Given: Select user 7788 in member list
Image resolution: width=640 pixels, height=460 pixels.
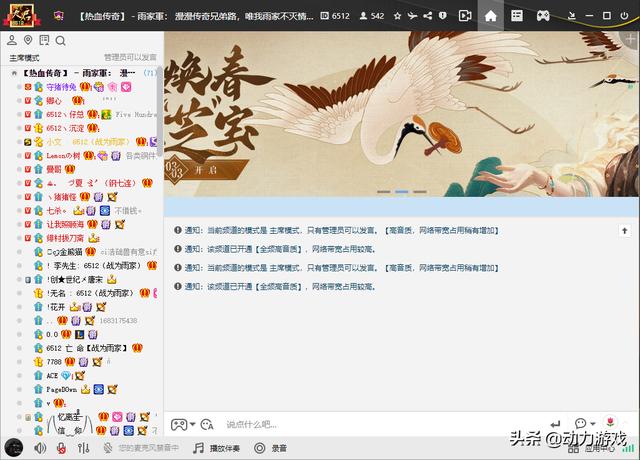Looking at the screenshot, I should pos(54,362).
